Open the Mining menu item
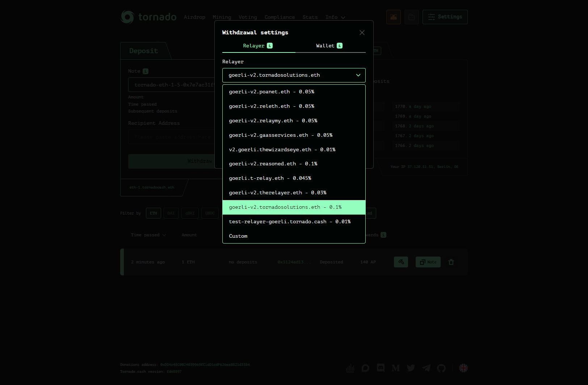Viewport: 588px width, 385px height. point(222,17)
